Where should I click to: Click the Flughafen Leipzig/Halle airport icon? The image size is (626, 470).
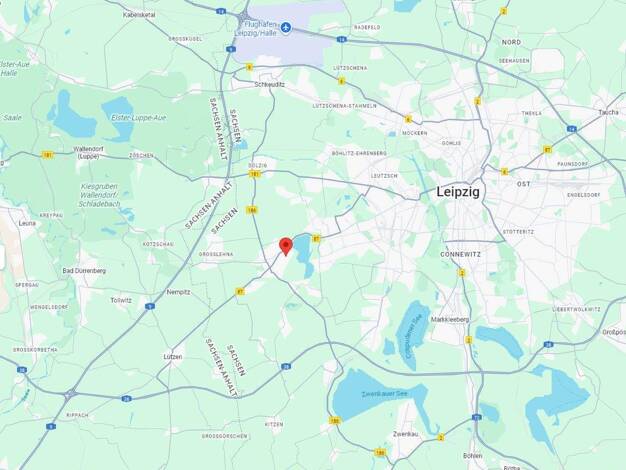pos(285,28)
